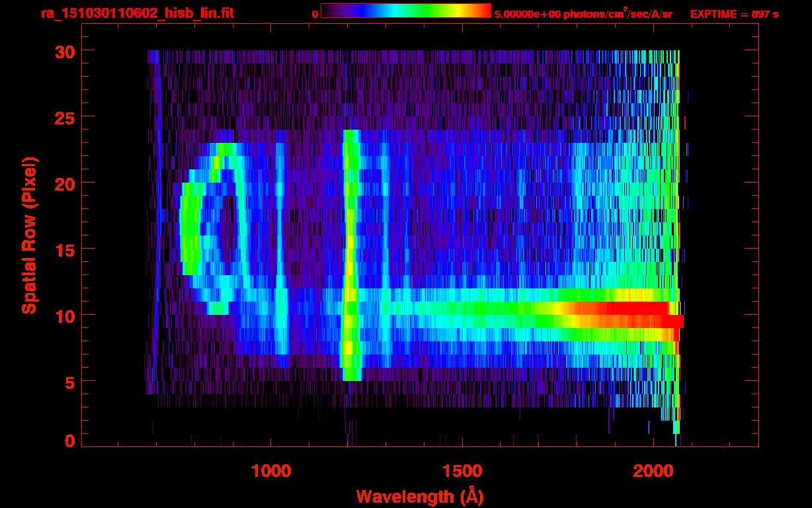The height and width of the screenshot is (508, 812).
Task: Click the vertical emission line near 1200 Å
Action: point(350,255)
